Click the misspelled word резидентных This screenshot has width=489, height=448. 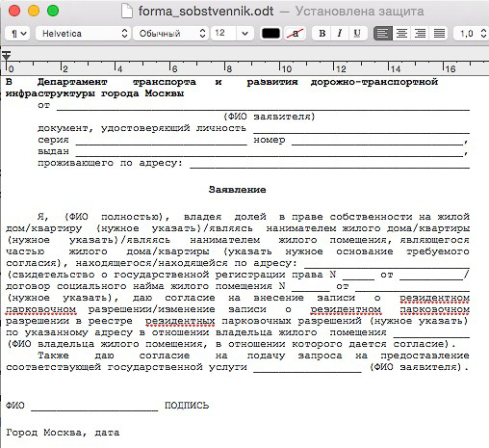[180, 321]
